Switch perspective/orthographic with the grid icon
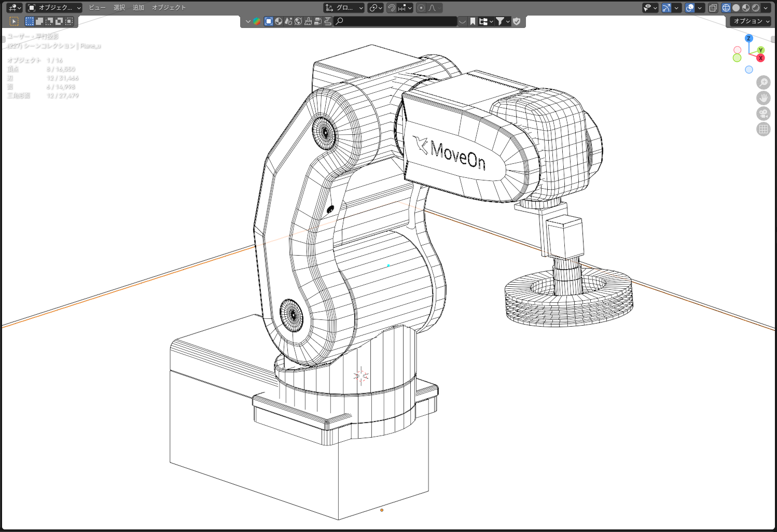The width and height of the screenshot is (777, 532). coord(763,129)
